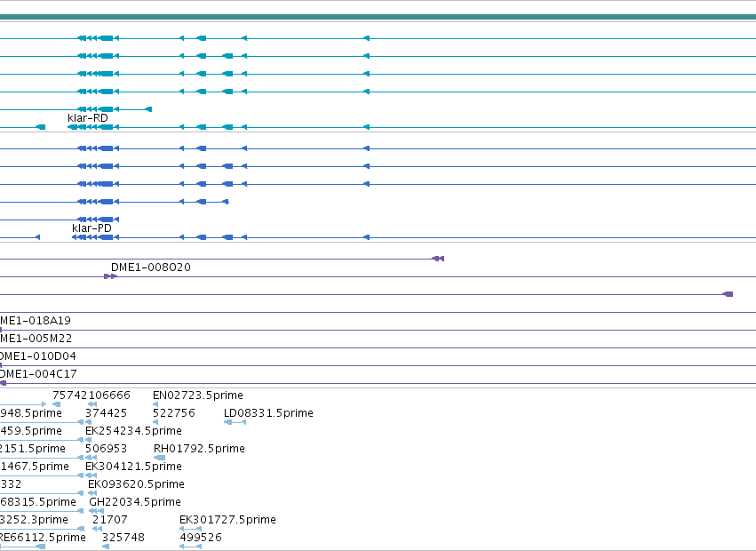
Task: Select the 374425 EST label
Action: (x=106, y=413)
